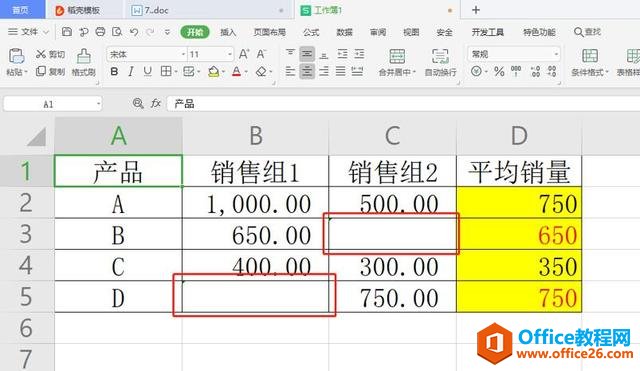Image resolution: width=640 pixels, height=371 pixels.
Task: Open the font name dropdown
Action: point(147,54)
